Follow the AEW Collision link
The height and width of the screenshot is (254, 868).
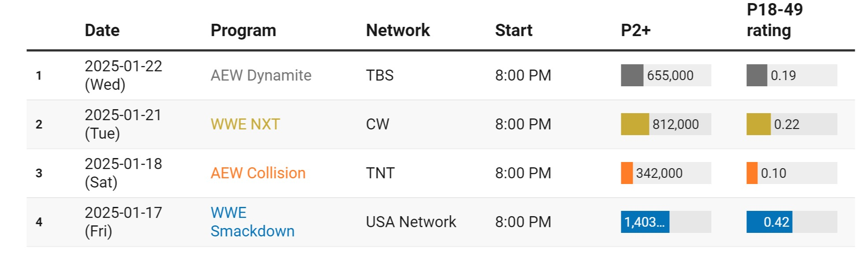click(258, 173)
